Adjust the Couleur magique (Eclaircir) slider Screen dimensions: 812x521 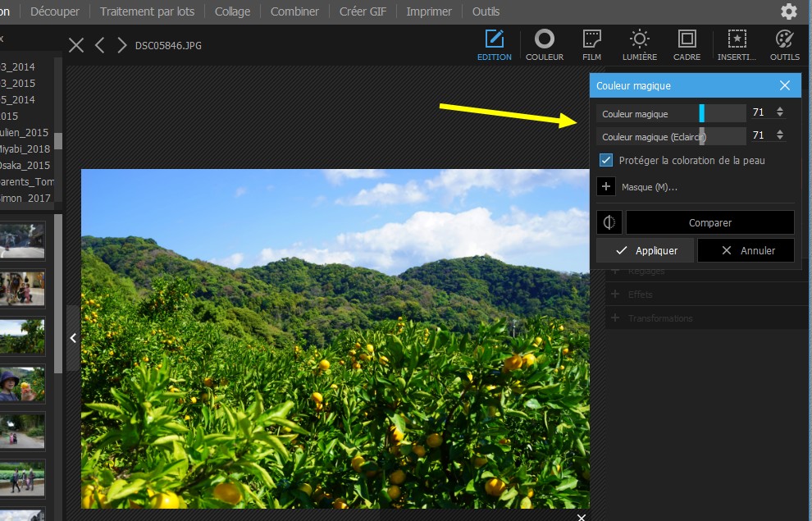click(702, 136)
